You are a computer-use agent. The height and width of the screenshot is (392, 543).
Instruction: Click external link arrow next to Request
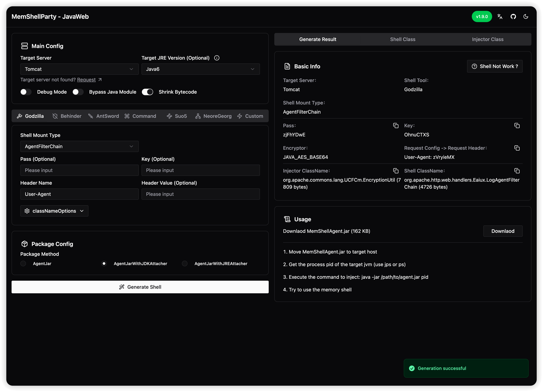click(100, 80)
